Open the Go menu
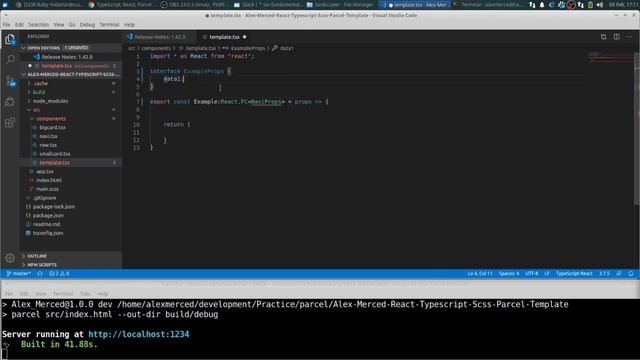Screen dimensions: 640x360 (72, 25)
